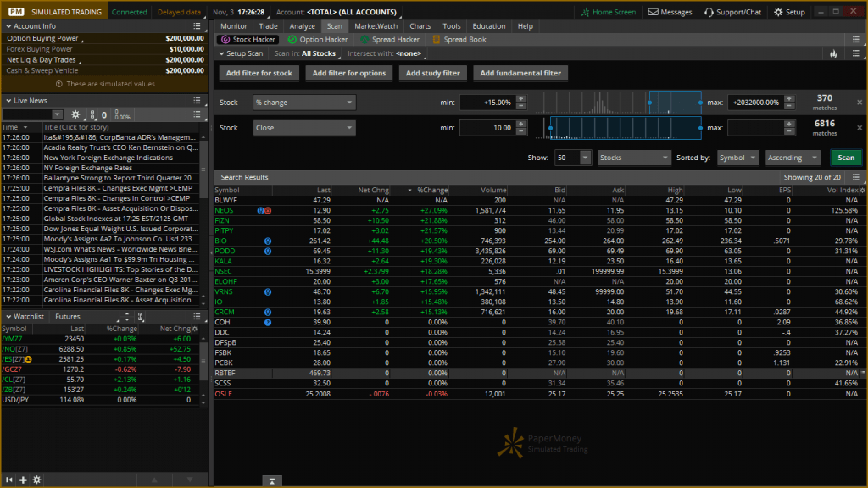Click the Live News link chain icon
The image size is (868, 488).
click(92, 115)
